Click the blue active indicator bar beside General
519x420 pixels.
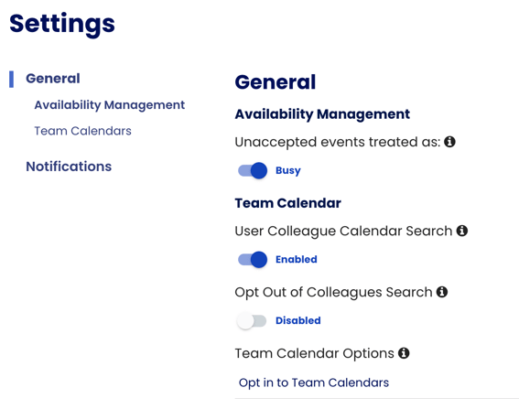click(11, 80)
